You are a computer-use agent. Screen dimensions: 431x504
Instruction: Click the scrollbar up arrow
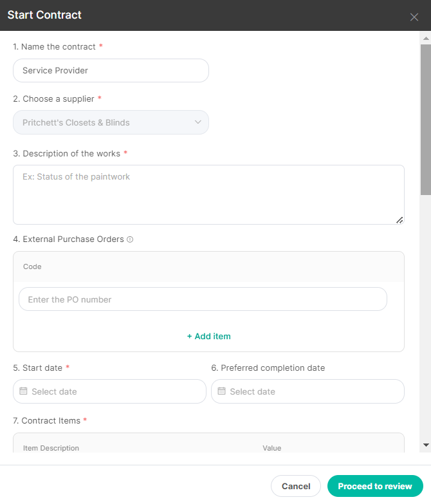(426, 38)
